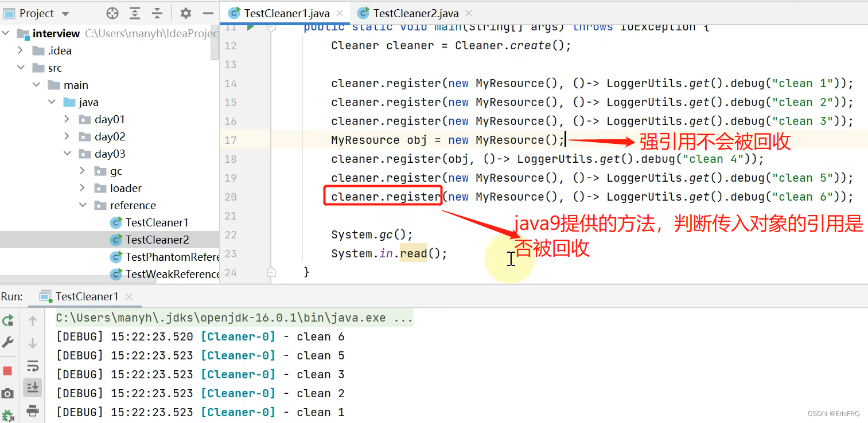Collapse the interview project root

click(6, 33)
